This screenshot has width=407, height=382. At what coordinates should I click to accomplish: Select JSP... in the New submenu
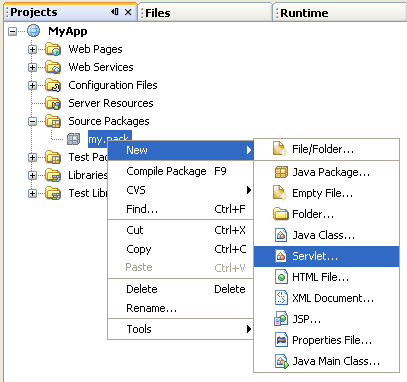326,319
